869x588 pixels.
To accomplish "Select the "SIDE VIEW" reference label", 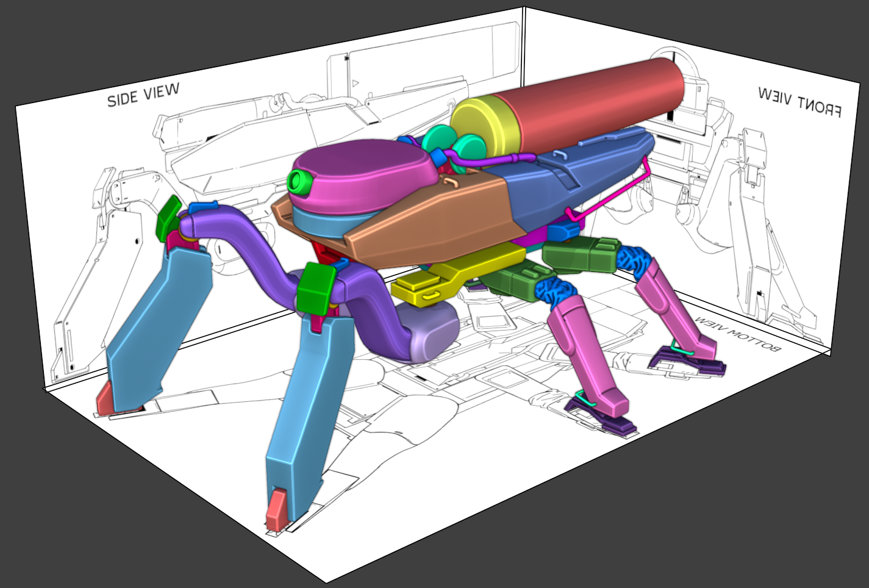I will click(143, 95).
